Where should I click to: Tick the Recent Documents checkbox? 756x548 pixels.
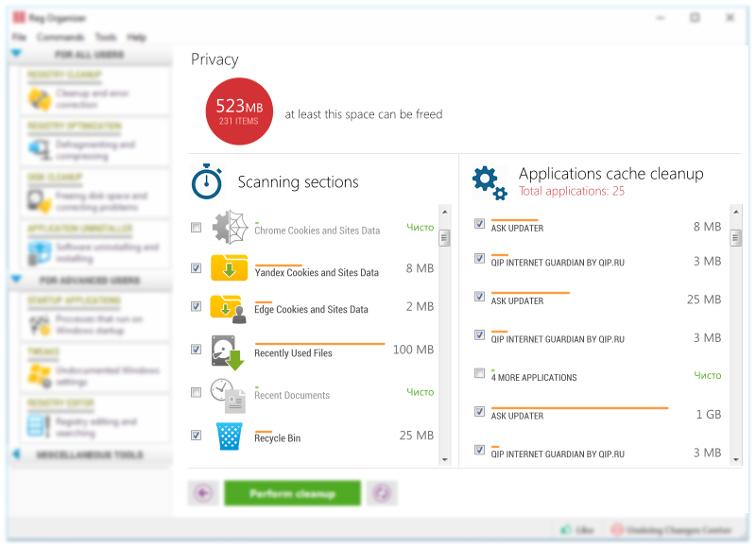tap(197, 392)
